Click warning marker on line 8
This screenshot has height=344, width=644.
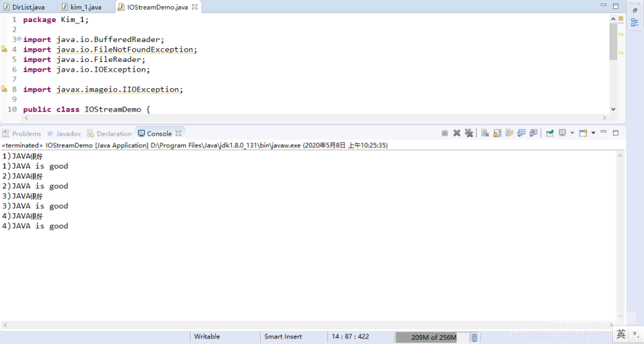4,89
